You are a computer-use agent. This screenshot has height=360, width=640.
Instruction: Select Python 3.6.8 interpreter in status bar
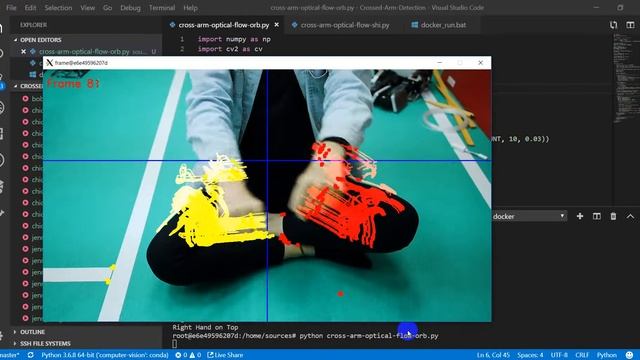click(x=105, y=355)
